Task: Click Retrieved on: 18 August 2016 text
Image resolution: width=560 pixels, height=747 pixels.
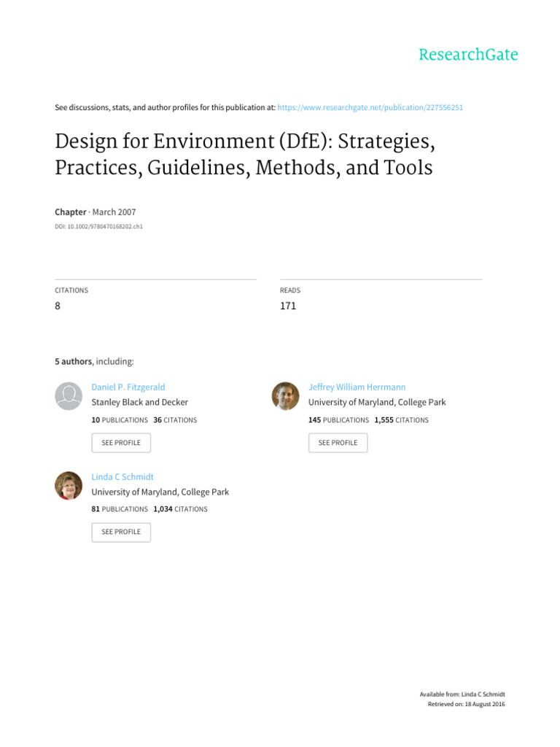Action: click(466, 704)
